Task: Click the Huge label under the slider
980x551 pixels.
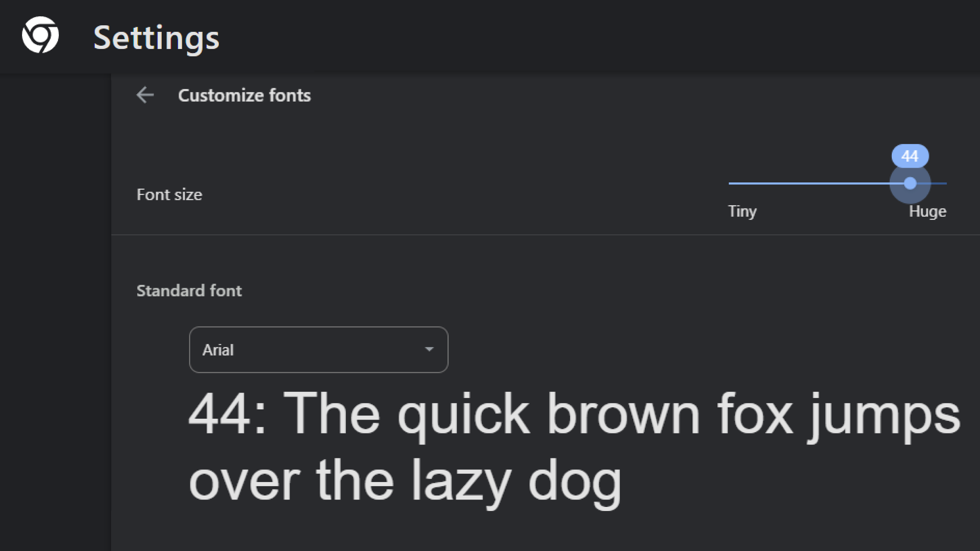Action: pos(927,211)
